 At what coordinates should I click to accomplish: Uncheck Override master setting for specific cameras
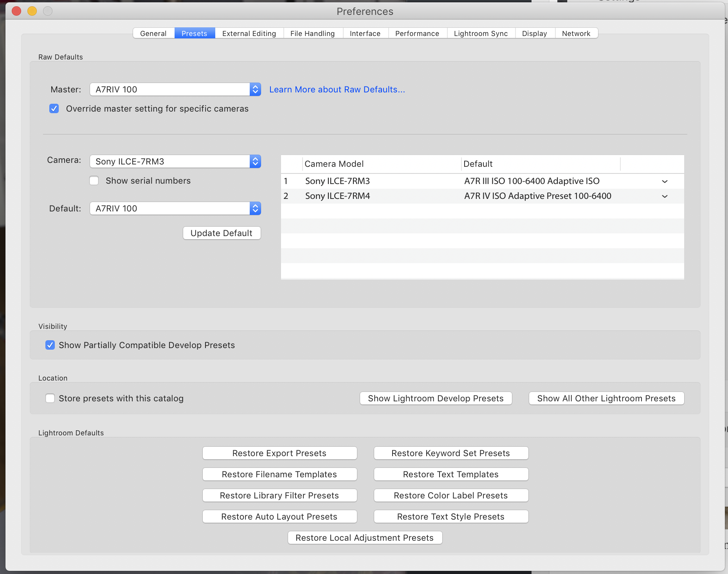(x=54, y=108)
